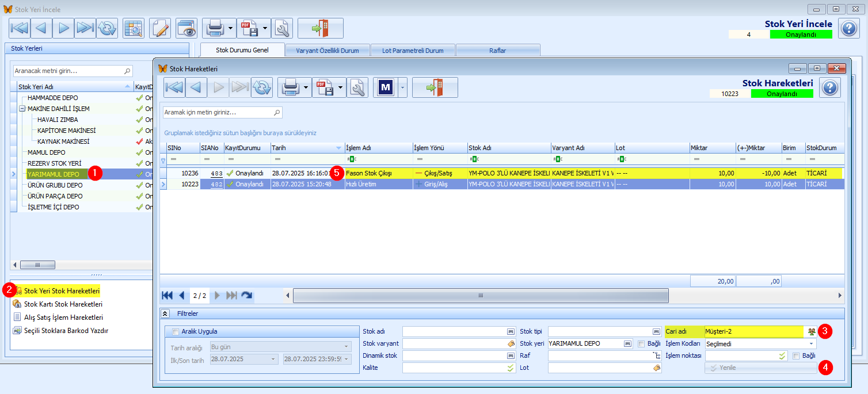Collapse the Filtreler panel
This screenshot has width=868, height=394.
click(x=165, y=313)
